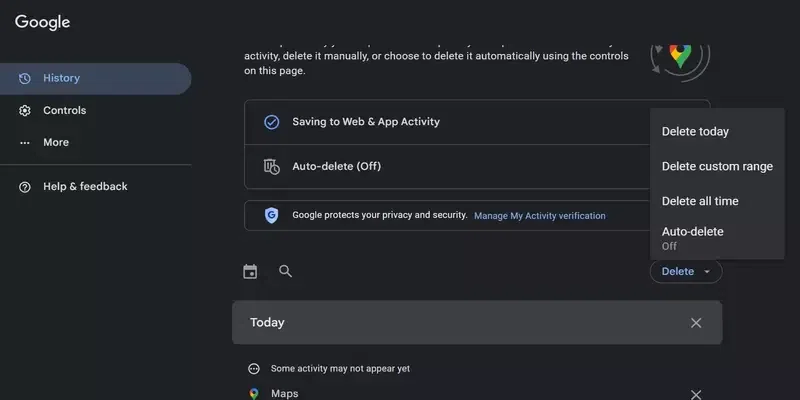800x400 pixels.
Task: Select Delete today from menu
Action: tap(695, 131)
